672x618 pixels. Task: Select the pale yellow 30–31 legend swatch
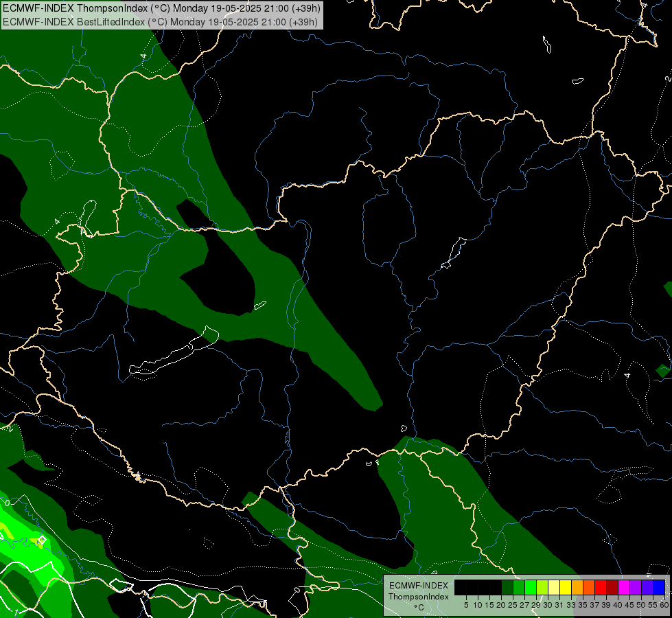[554, 587]
